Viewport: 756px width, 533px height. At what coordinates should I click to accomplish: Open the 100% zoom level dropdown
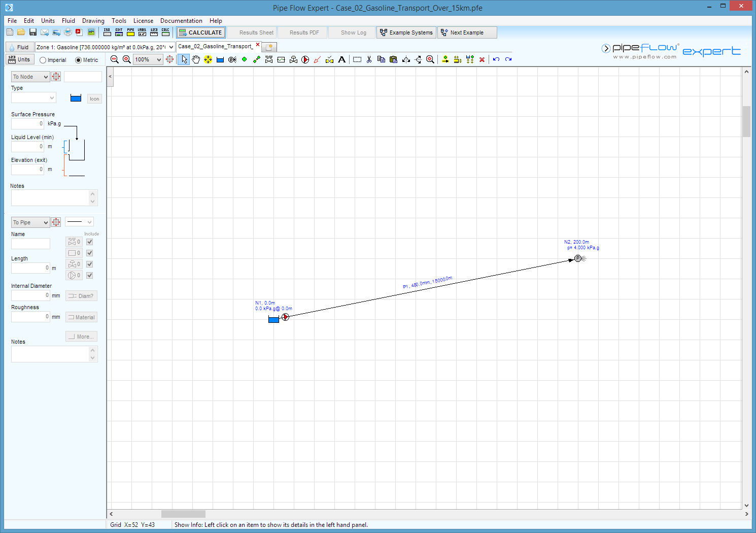[148, 59]
